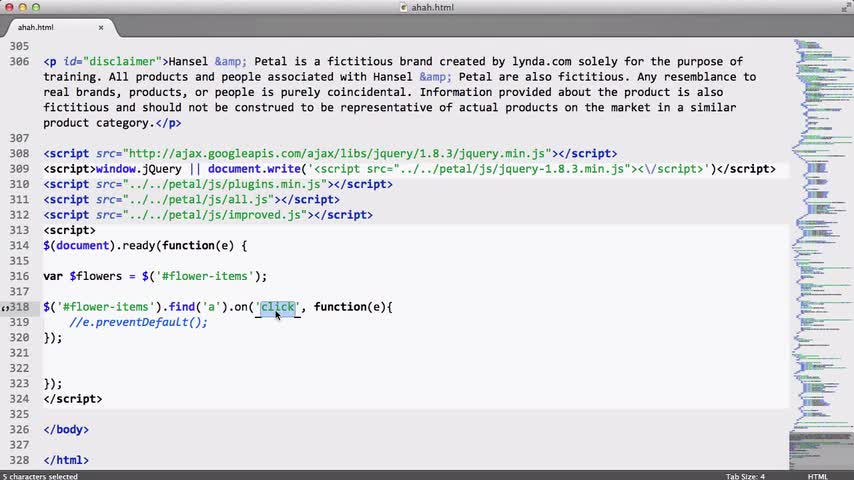Click the gutter bracket icon beside line 318
This screenshot has height=480, width=854.
[5, 308]
